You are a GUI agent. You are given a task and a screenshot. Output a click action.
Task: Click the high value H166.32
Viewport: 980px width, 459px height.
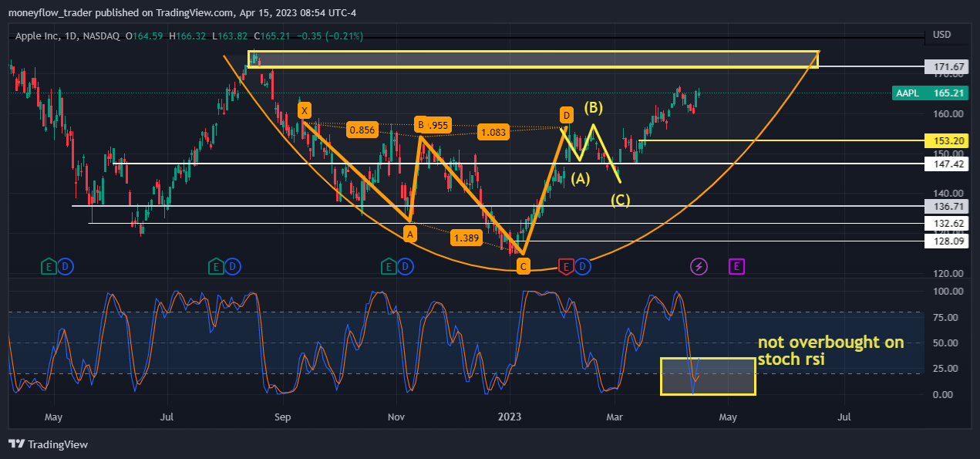tap(188, 36)
